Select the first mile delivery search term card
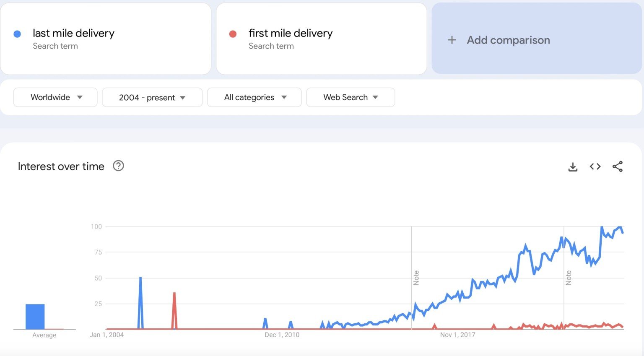The height and width of the screenshot is (356, 644). 322,39
